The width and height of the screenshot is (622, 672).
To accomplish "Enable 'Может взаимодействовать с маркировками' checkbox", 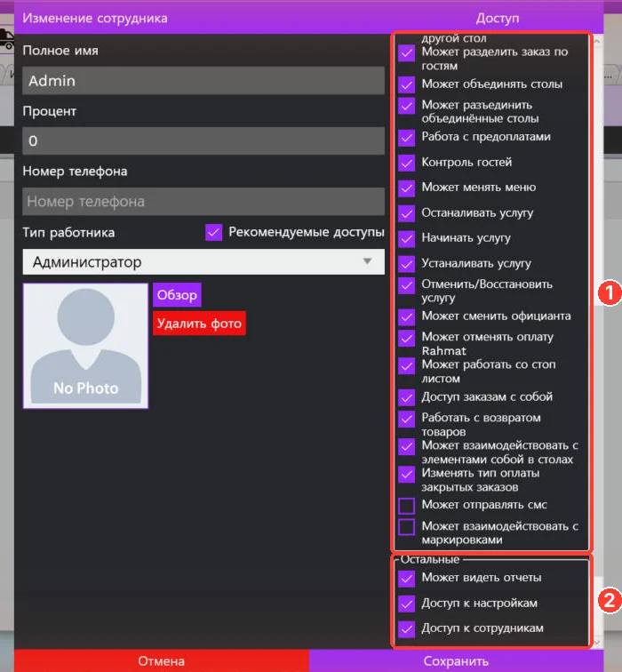I will click(x=406, y=527).
